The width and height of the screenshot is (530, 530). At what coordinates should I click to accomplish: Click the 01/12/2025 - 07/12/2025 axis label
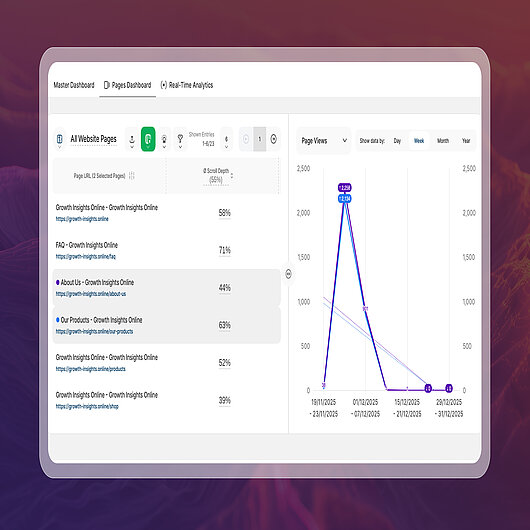(365, 408)
